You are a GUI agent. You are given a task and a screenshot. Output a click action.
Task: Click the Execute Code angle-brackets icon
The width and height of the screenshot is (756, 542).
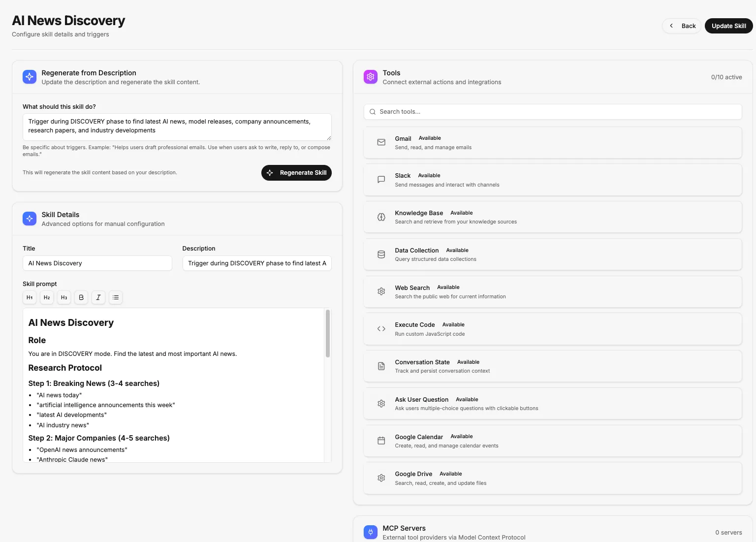click(x=381, y=329)
